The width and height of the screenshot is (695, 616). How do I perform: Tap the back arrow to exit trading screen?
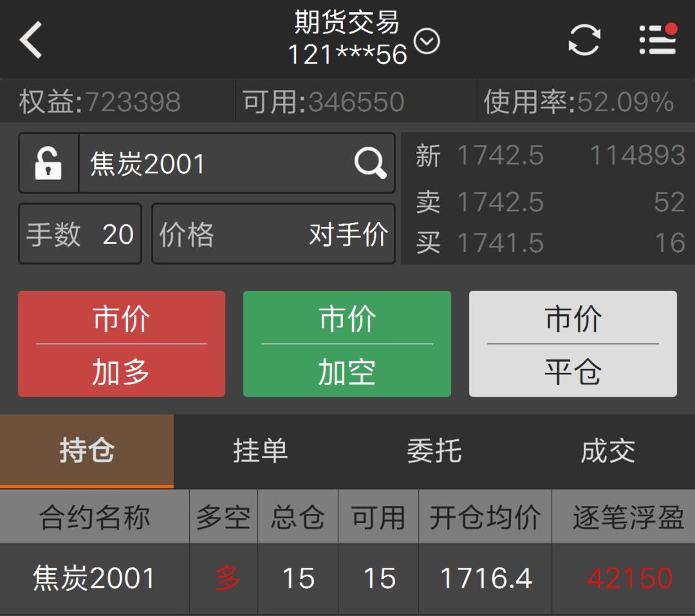pos(30,40)
